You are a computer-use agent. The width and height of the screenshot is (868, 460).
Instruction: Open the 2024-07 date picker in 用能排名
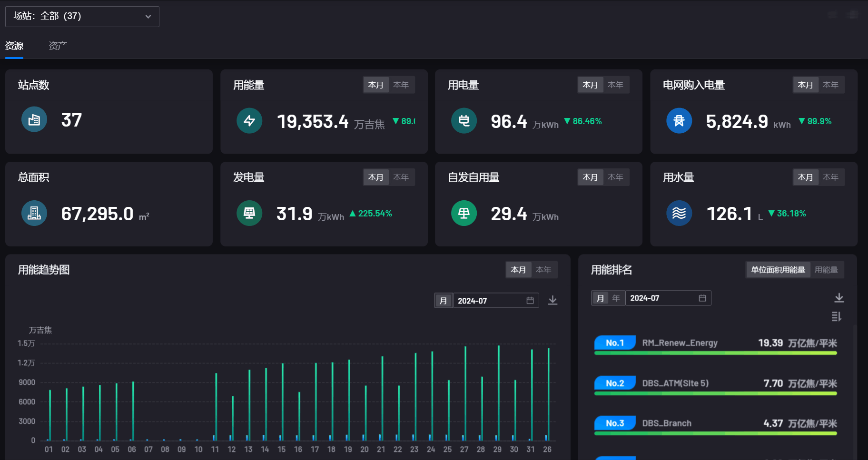[667, 298]
